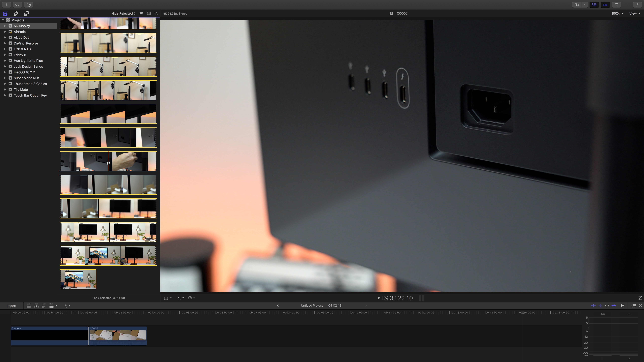644x362 pixels.
Task: Open the browser search field
Action: (x=156, y=13)
